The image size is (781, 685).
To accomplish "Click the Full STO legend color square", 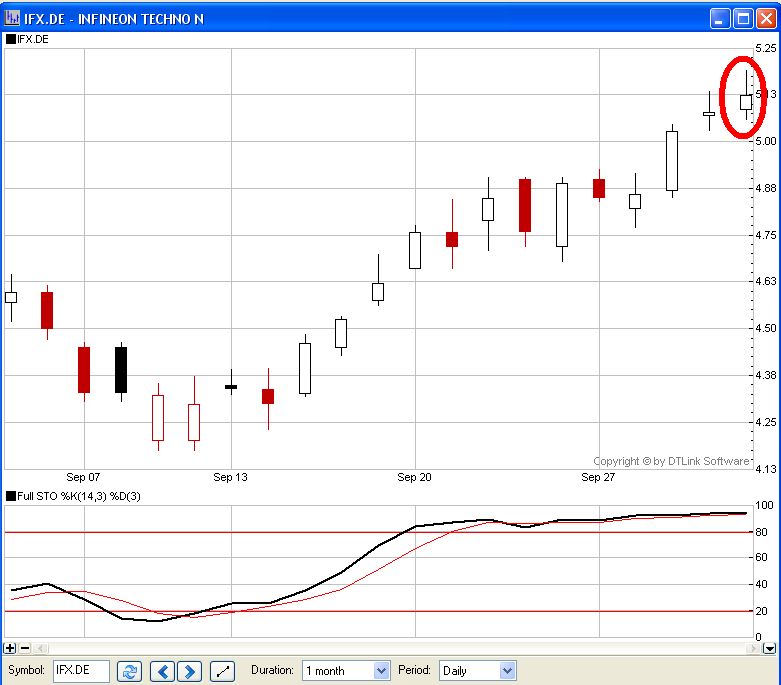I will coord(10,496).
